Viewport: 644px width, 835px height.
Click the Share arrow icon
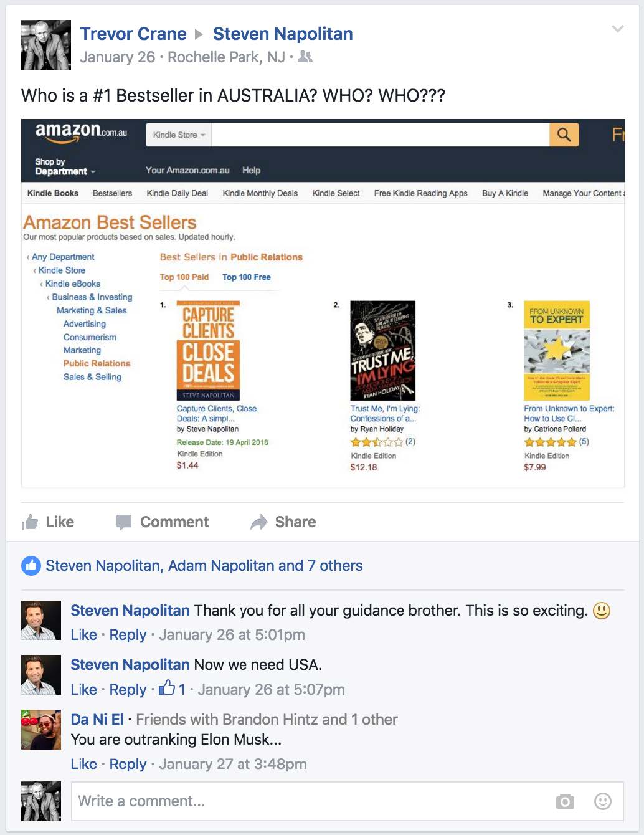click(x=259, y=522)
